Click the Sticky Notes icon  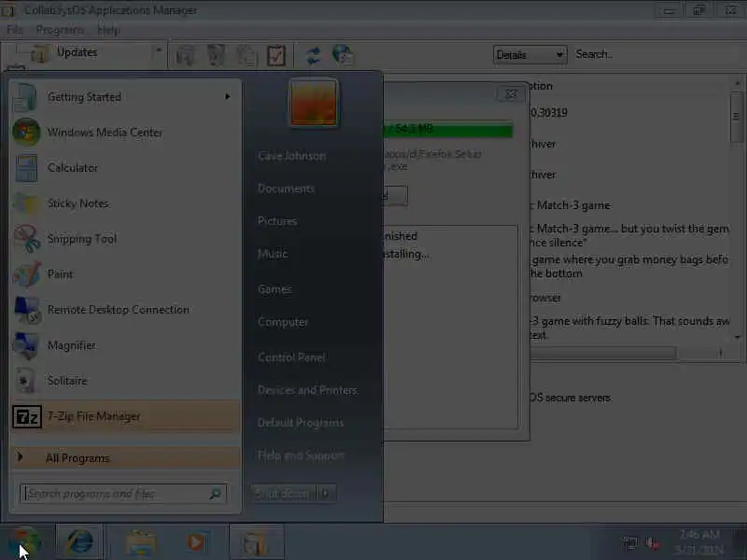pyautogui.click(x=27, y=203)
